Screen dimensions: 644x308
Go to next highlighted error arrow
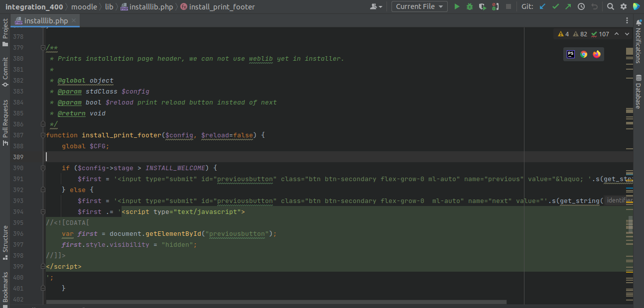tap(627, 34)
